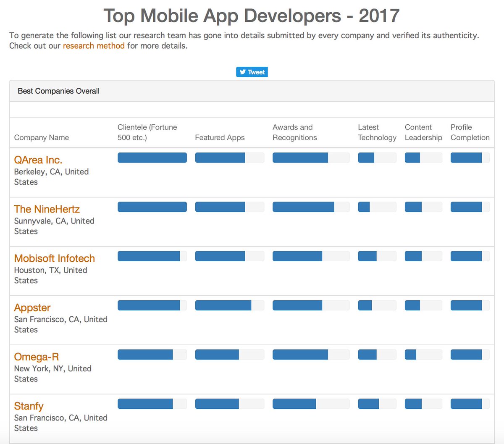Click the Latest Technology column header
Image resolution: width=504 pixels, height=444 pixels.
click(377, 132)
